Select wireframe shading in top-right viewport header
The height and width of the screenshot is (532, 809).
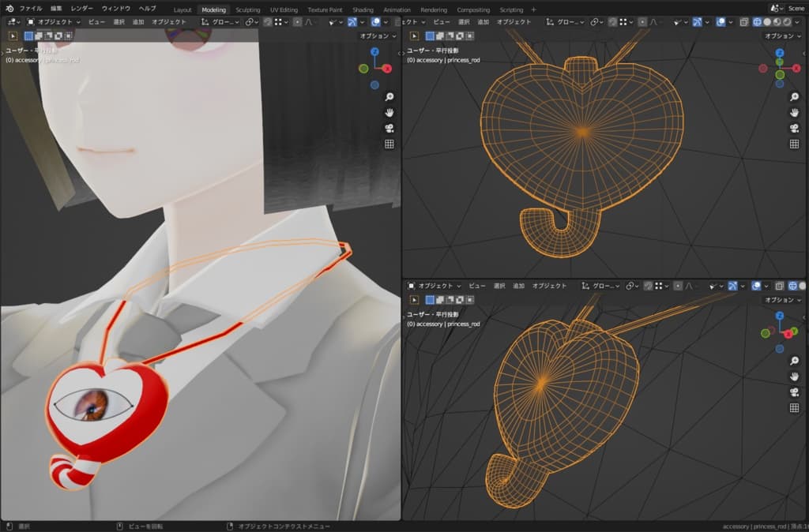(756, 22)
